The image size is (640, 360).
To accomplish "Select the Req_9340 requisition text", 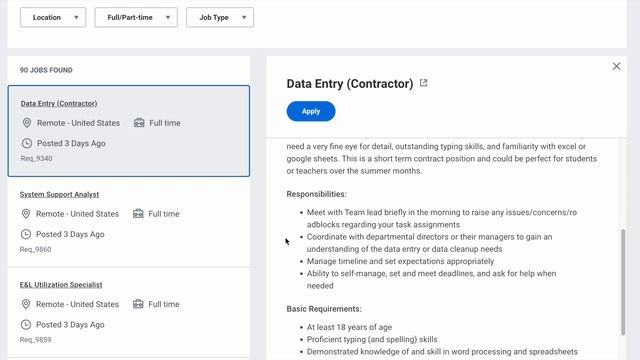I will (36, 158).
